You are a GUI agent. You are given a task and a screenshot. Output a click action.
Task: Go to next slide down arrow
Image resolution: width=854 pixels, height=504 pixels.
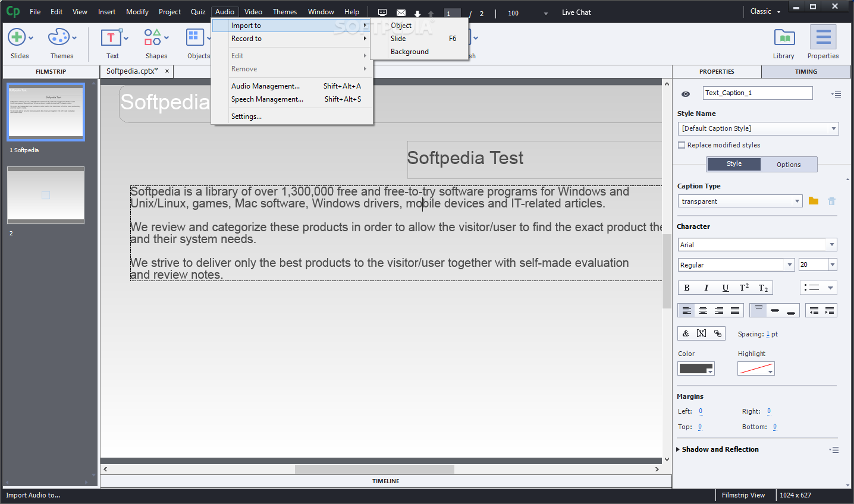point(417,14)
